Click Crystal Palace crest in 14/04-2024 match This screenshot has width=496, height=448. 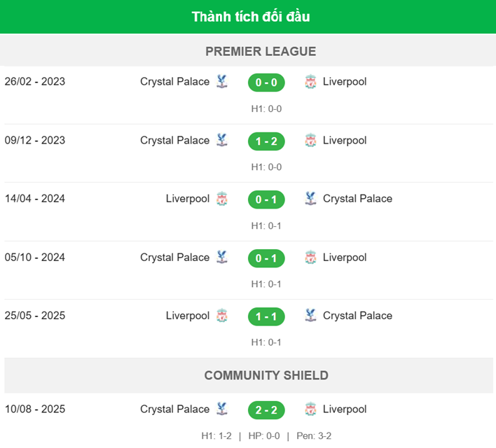310,199
